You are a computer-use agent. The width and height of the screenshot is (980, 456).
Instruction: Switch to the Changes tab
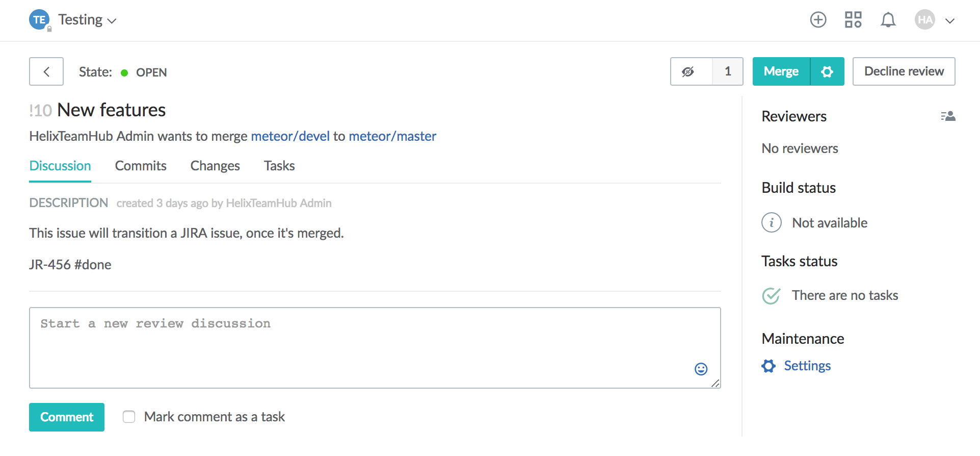tap(215, 166)
